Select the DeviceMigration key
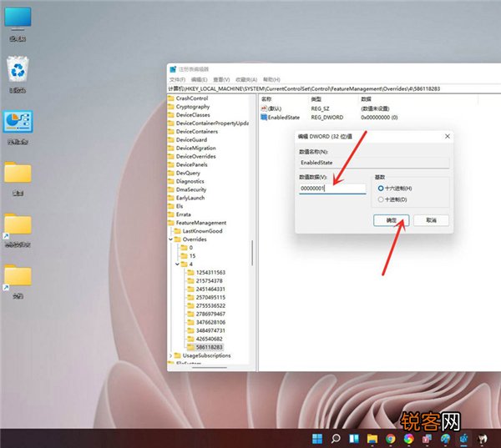 [x=196, y=148]
